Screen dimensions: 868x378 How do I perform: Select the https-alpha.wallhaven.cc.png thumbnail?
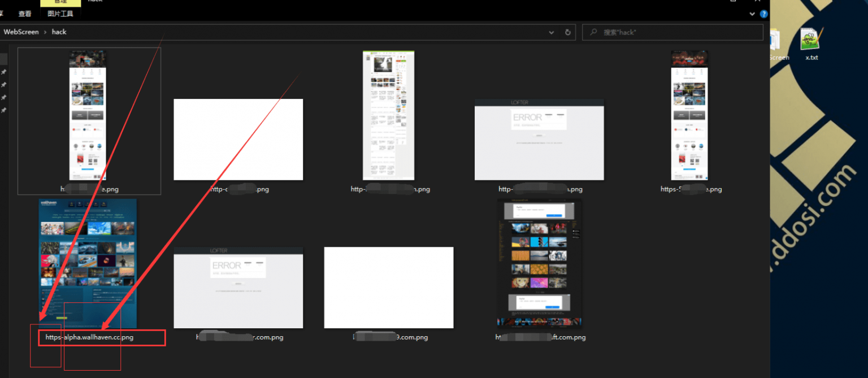pyautogui.click(x=88, y=263)
